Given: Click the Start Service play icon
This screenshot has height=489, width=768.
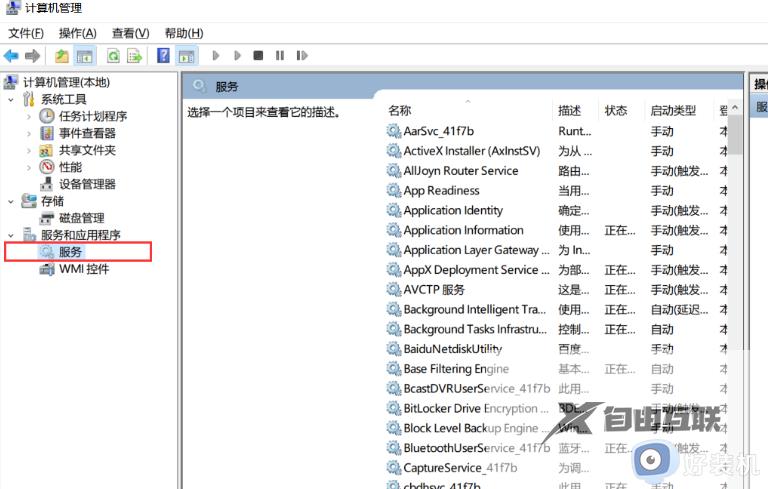Looking at the screenshot, I should pyautogui.click(x=216, y=55).
